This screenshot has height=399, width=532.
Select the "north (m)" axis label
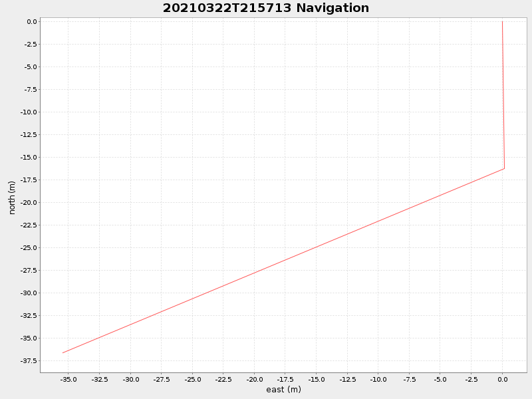click(12, 198)
